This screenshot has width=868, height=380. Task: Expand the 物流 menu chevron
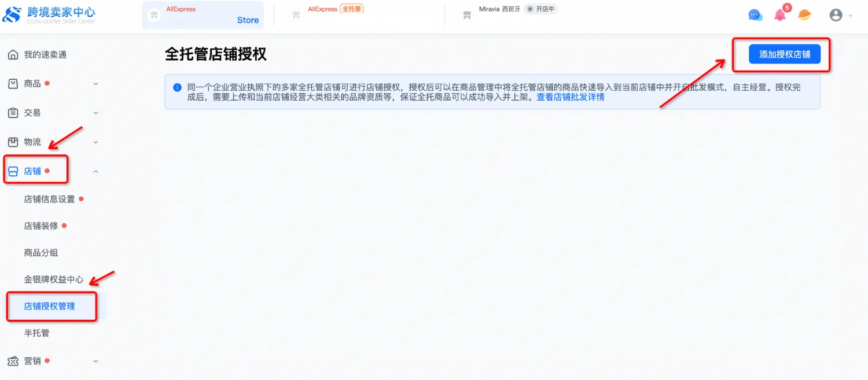pos(96,142)
